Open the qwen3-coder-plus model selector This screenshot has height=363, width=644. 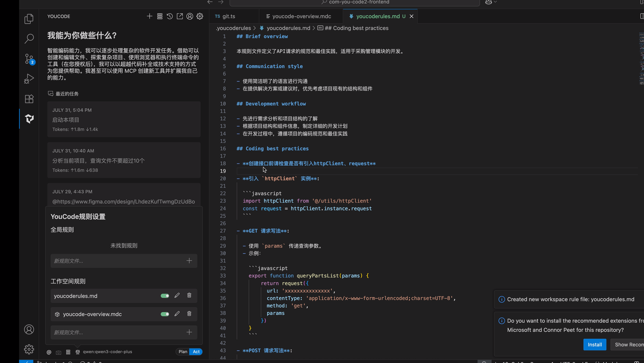[107, 352]
